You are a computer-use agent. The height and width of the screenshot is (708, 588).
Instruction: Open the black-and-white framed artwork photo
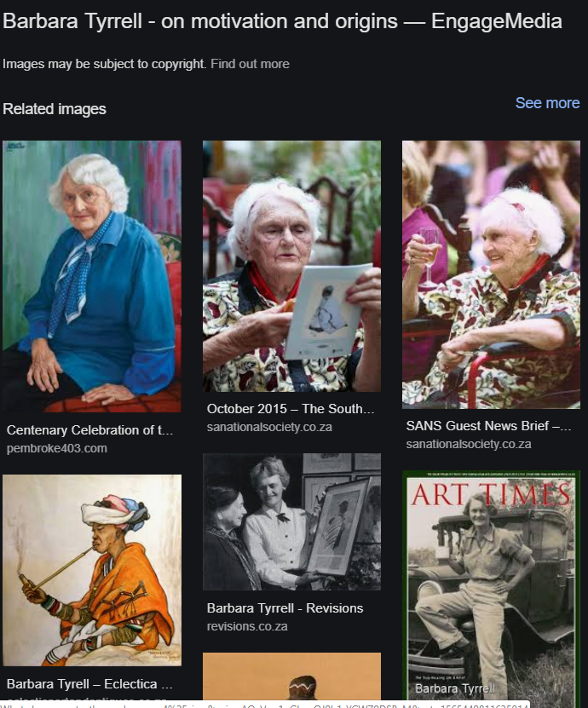coord(291,521)
